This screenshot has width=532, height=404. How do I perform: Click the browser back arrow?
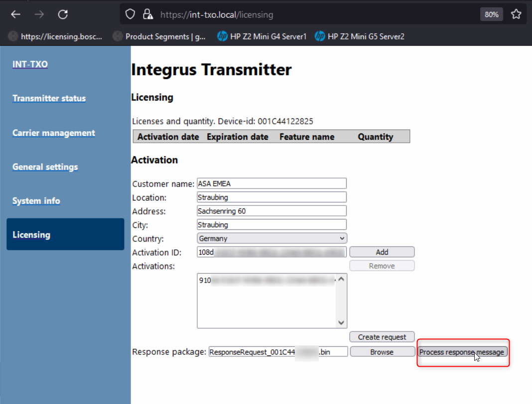click(16, 14)
